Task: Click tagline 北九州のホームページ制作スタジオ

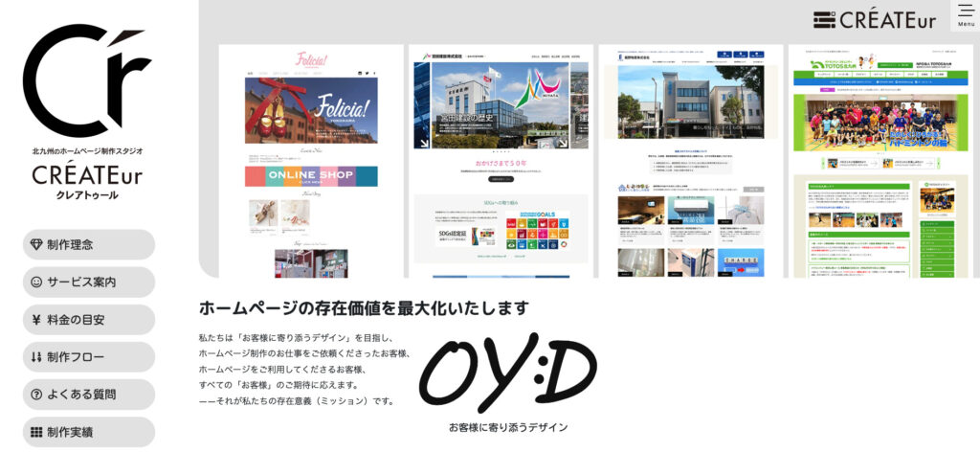Action: (x=87, y=151)
